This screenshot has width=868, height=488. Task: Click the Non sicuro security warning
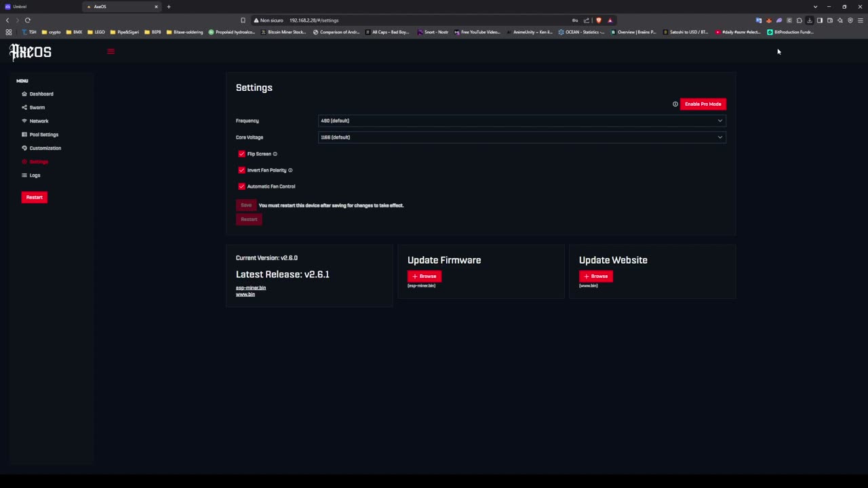pos(269,20)
